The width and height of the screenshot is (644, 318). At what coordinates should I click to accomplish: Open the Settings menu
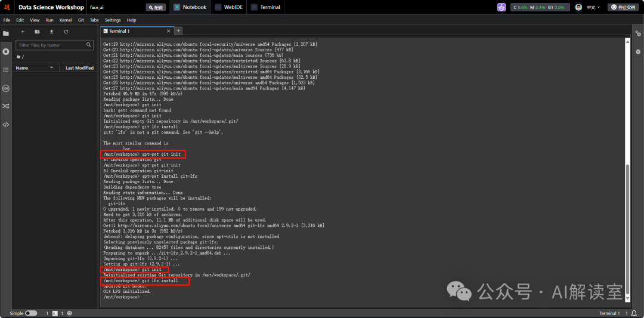coord(113,20)
